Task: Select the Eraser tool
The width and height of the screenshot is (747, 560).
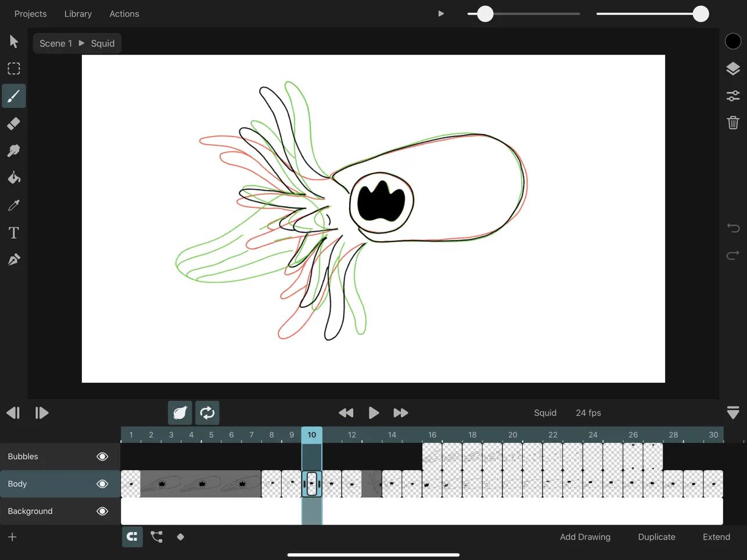Action: coord(13,123)
